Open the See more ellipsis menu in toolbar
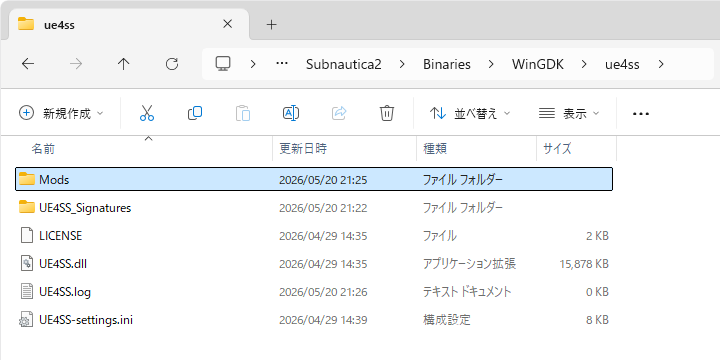Viewport: 720px width, 360px height. (641, 113)
